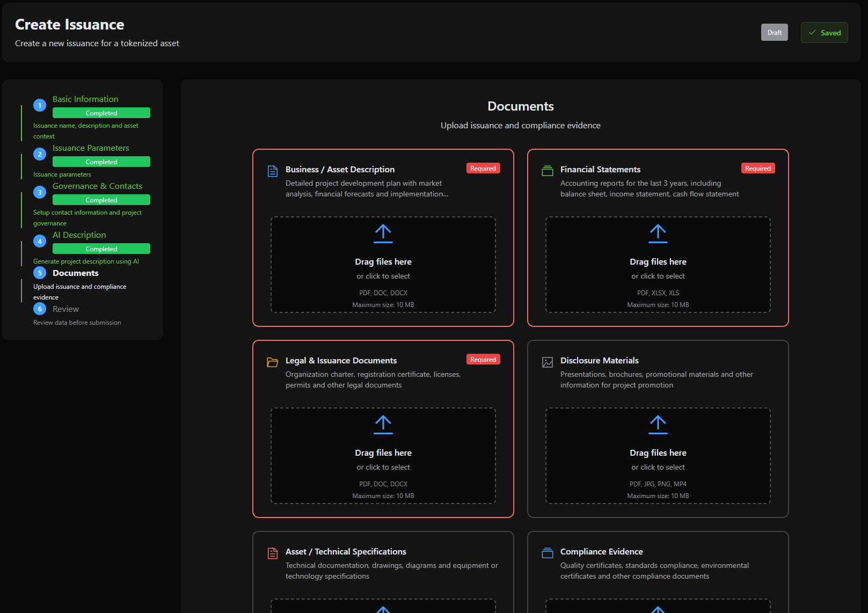Screen dimensions: 868x613
Task: Click 'Compliance Evidence' card title
Action: [601, 552]
